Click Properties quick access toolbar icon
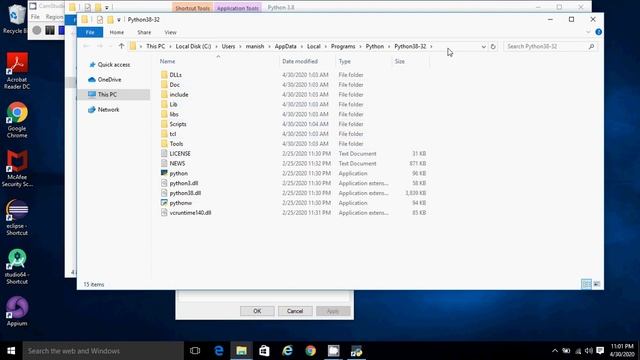640x360 pixels. click(100, 19)
